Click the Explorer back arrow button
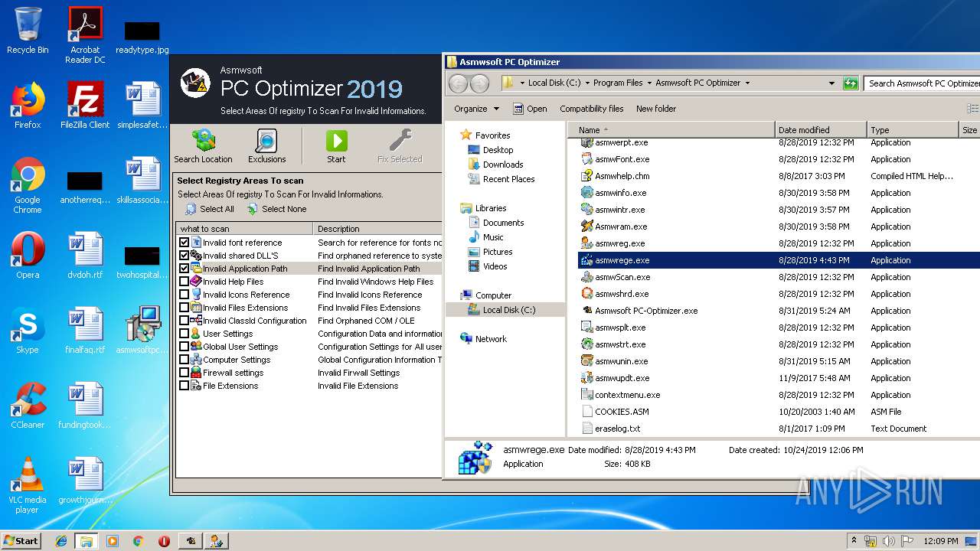The image size is (980, 551). [x=458, y=83]
